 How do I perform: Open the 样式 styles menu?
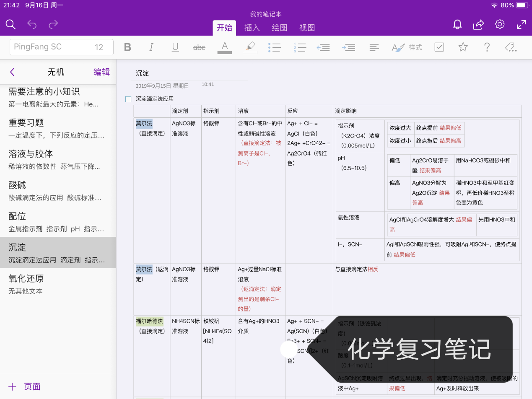click(x=407, y=47)
